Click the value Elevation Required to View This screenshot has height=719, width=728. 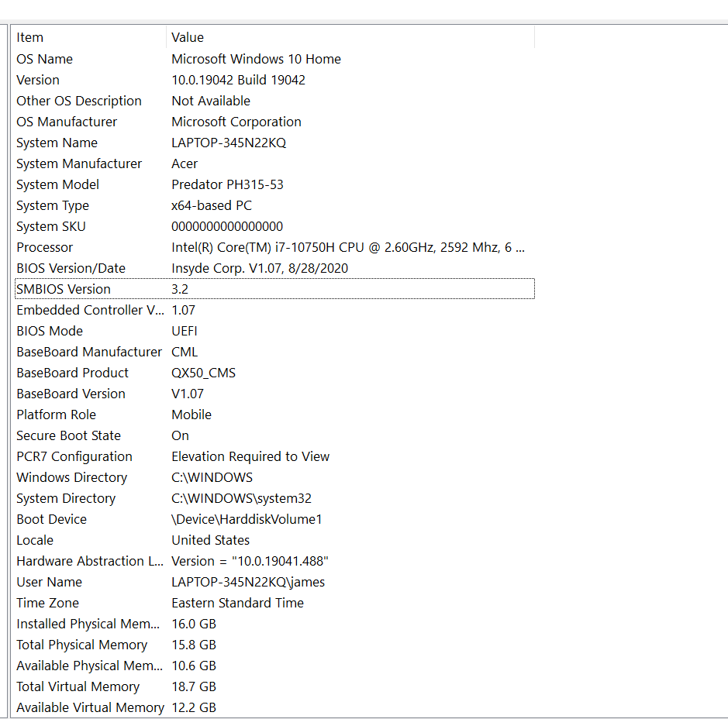pyautogui.click(x=250, y=456)
